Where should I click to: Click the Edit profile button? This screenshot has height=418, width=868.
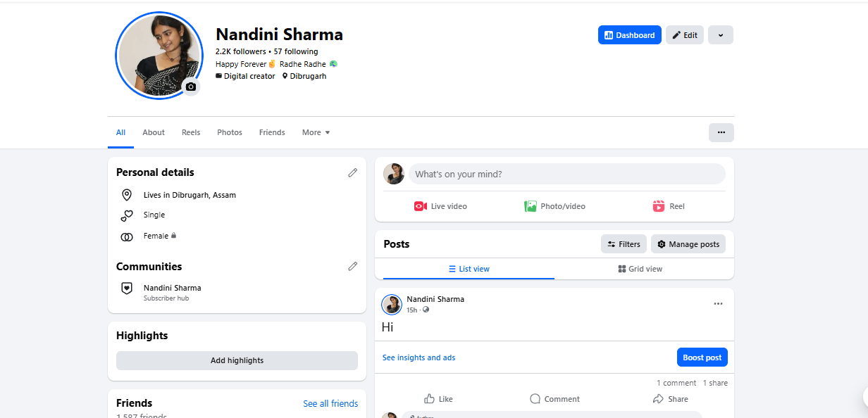[684, 35]
